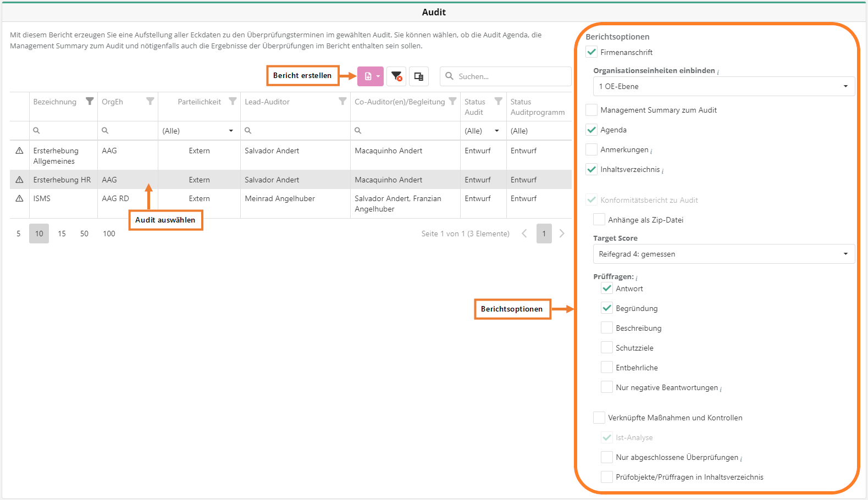Image resolution: width=868 pixels, height=500 pixels.
Task: Go to next page arrow
Action: point(562,234)
